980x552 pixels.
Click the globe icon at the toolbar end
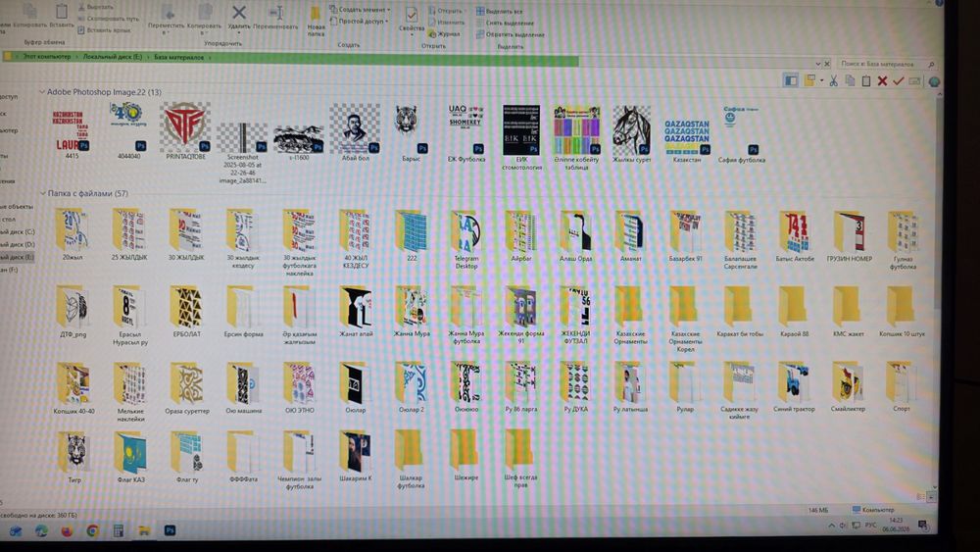pyautogui.click(x=934, y=81)
